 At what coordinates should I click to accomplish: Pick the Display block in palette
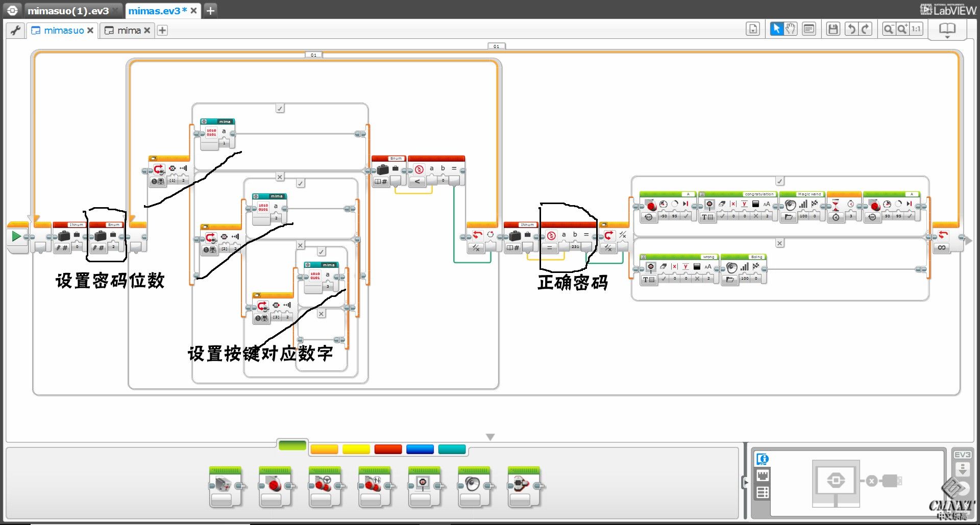tap(424, 487)
